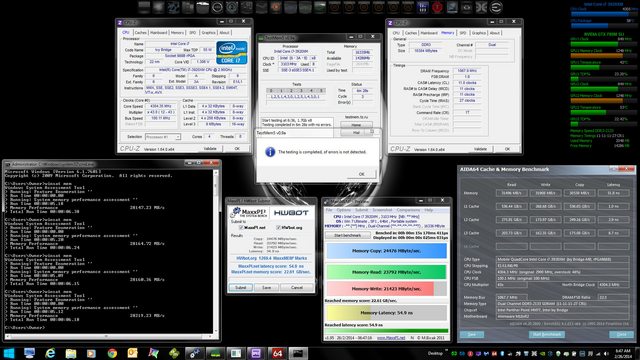
Task: Click the red circular T icon in top dock
Action: click(x=437, y=7)
